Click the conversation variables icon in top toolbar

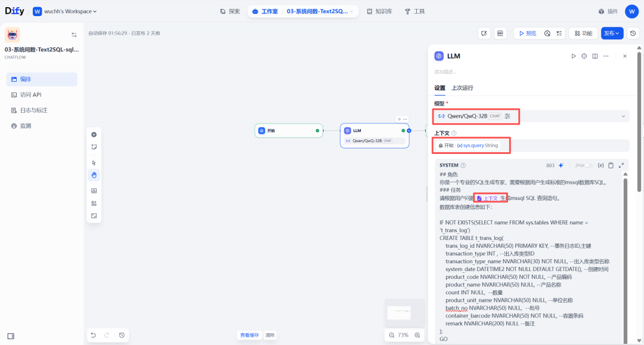(x=484, y=33)
